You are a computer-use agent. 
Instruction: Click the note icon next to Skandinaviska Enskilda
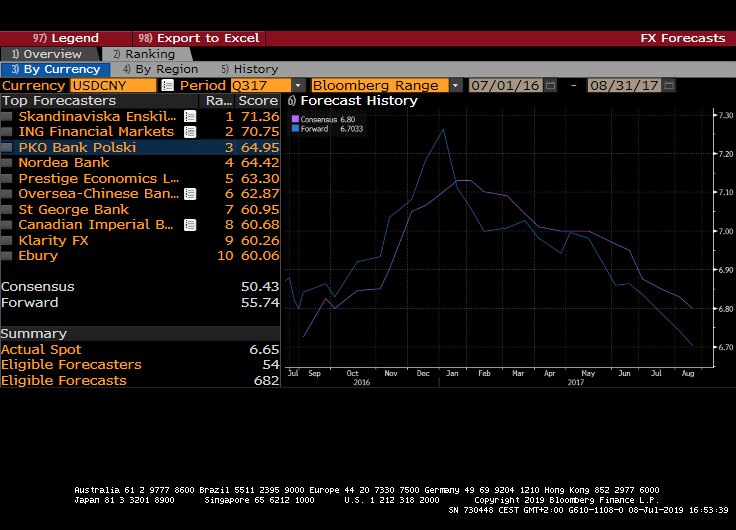pyautogui.click(x=190, y=117)
